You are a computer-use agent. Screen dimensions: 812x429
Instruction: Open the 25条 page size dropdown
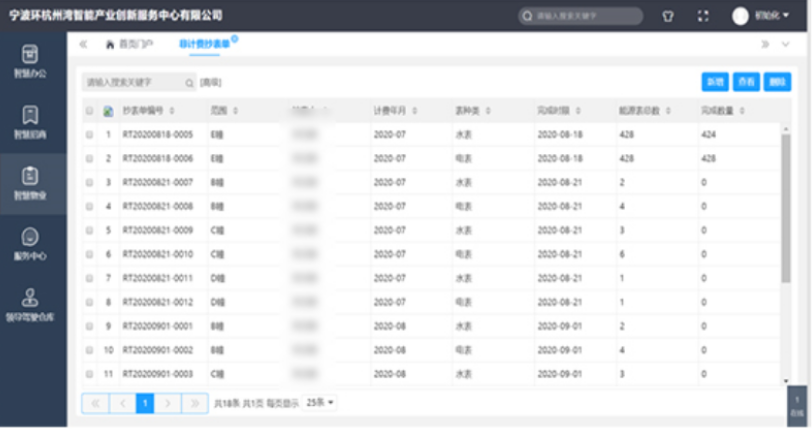320,403
